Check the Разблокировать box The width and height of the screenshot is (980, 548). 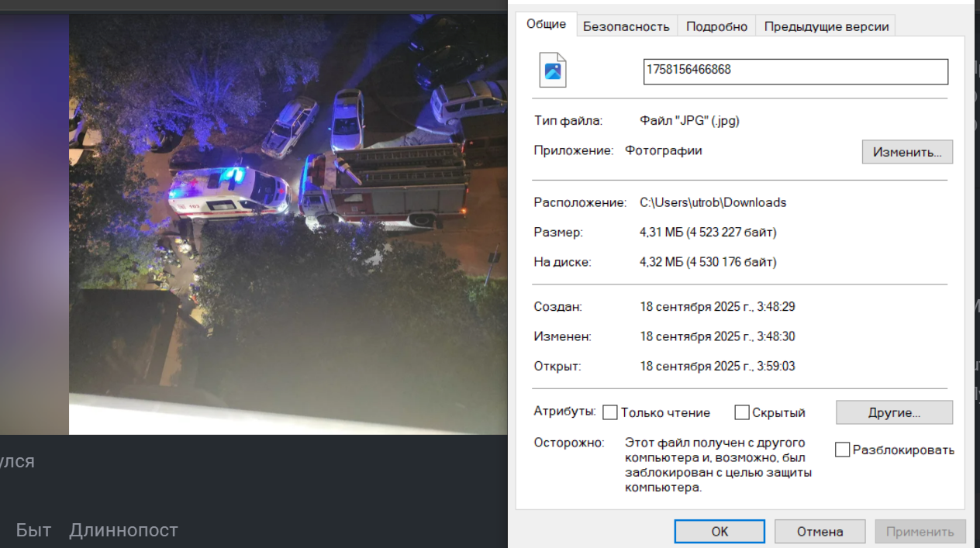click(843, 450)
